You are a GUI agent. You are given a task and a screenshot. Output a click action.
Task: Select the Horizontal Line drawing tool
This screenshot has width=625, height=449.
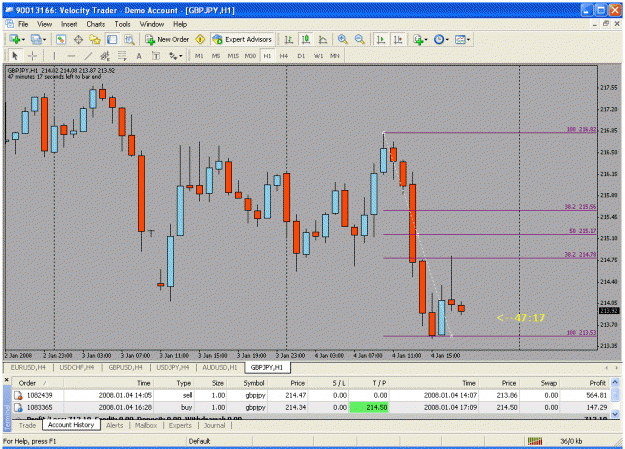point(71,56)
